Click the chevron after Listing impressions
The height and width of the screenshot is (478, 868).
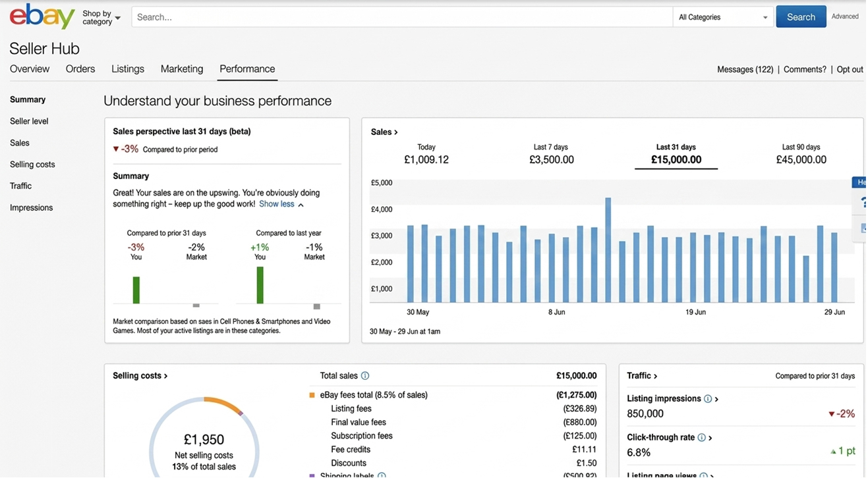716,399
